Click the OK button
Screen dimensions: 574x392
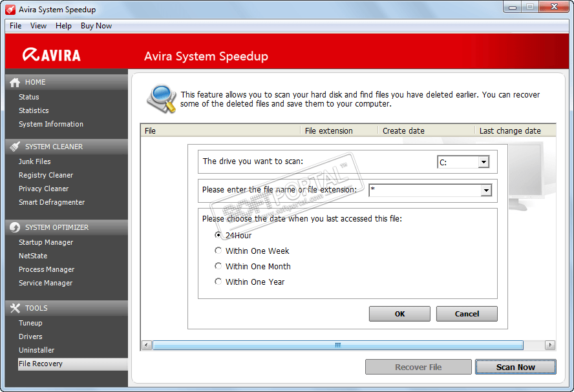[x=399, y=314]
